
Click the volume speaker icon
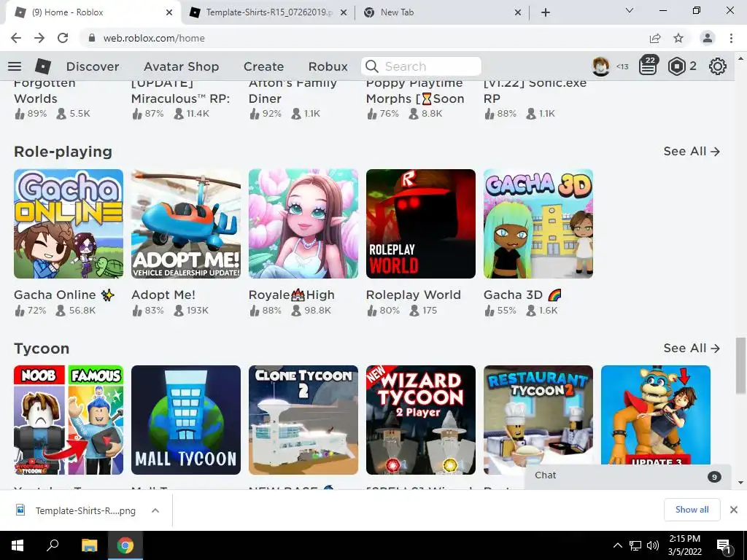tap(653, 545)
